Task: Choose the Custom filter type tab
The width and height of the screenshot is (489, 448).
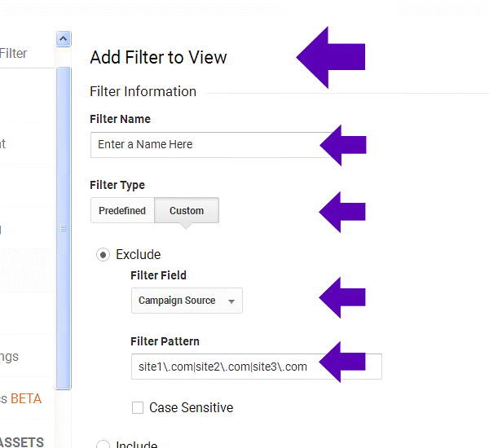Action: click(187, 211)
